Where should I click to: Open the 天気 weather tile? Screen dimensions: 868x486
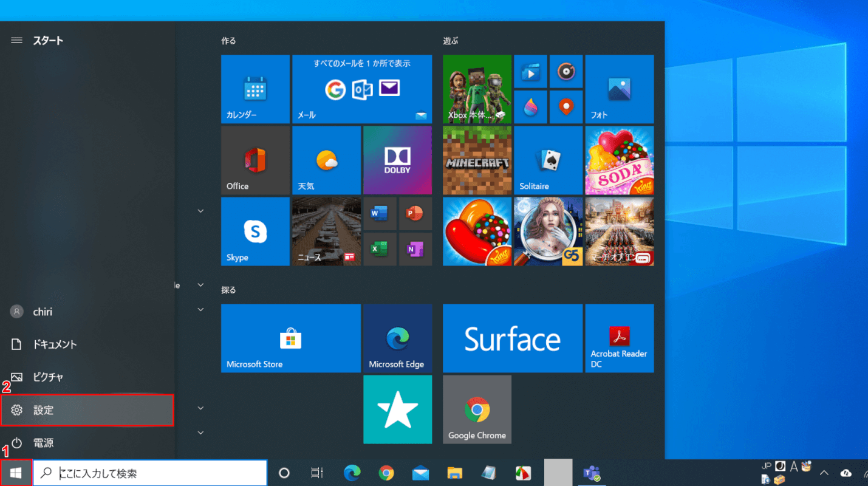coord(326,160)
